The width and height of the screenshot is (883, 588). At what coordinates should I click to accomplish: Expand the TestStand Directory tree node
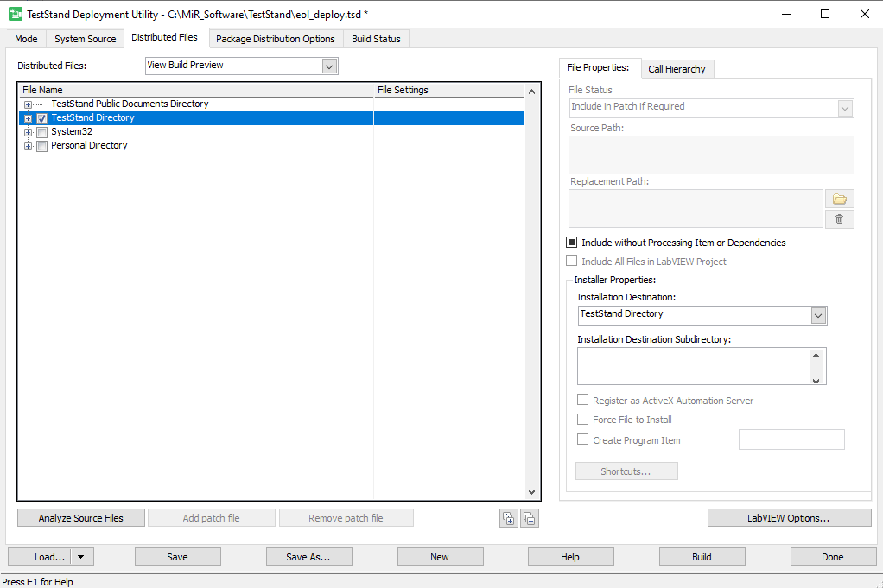click(x=28, y=119)
